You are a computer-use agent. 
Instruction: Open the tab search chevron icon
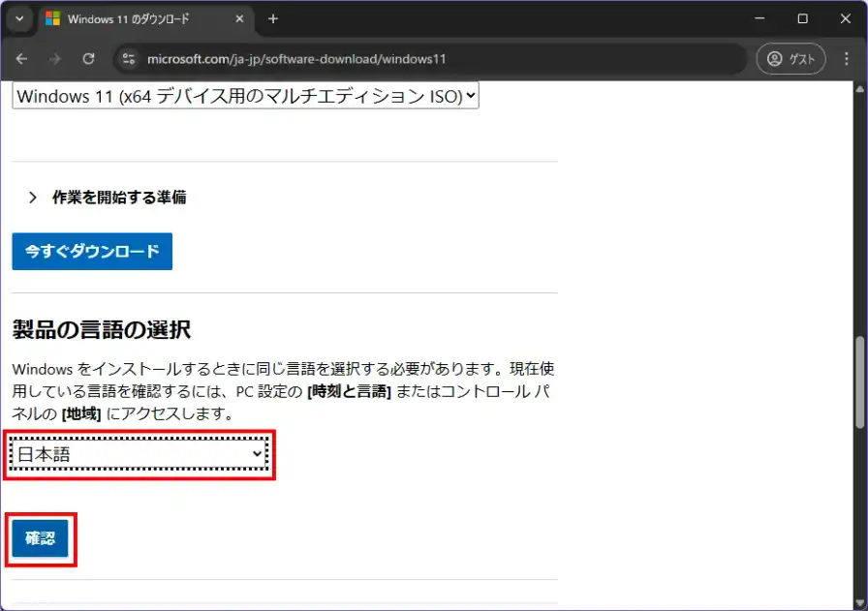click(18, 19)
